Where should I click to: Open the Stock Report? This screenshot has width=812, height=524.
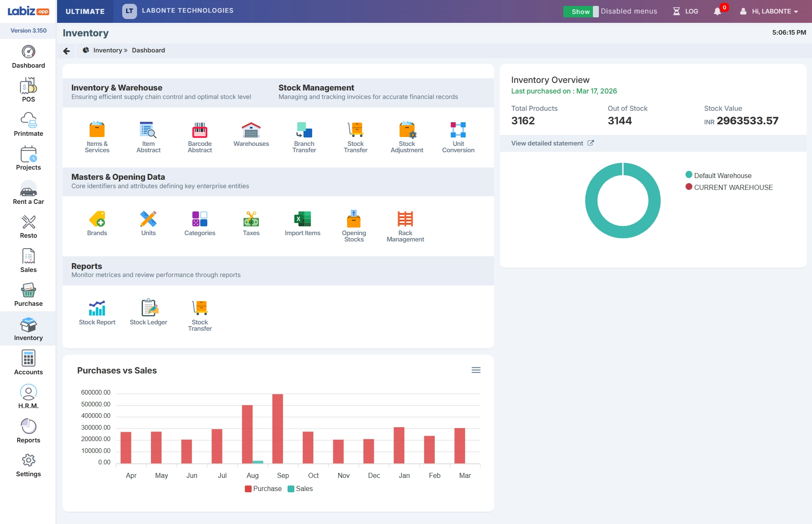97,313
